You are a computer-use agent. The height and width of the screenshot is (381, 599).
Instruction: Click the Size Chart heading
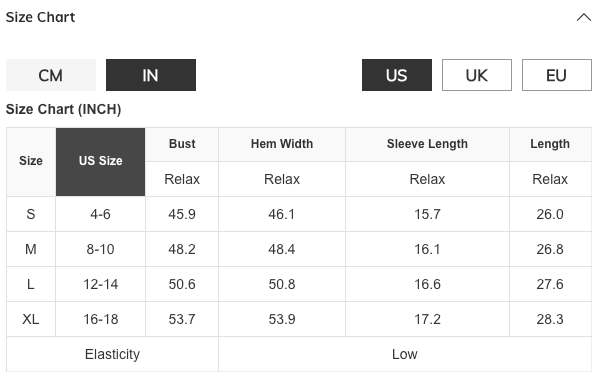(x=40, y=17)
